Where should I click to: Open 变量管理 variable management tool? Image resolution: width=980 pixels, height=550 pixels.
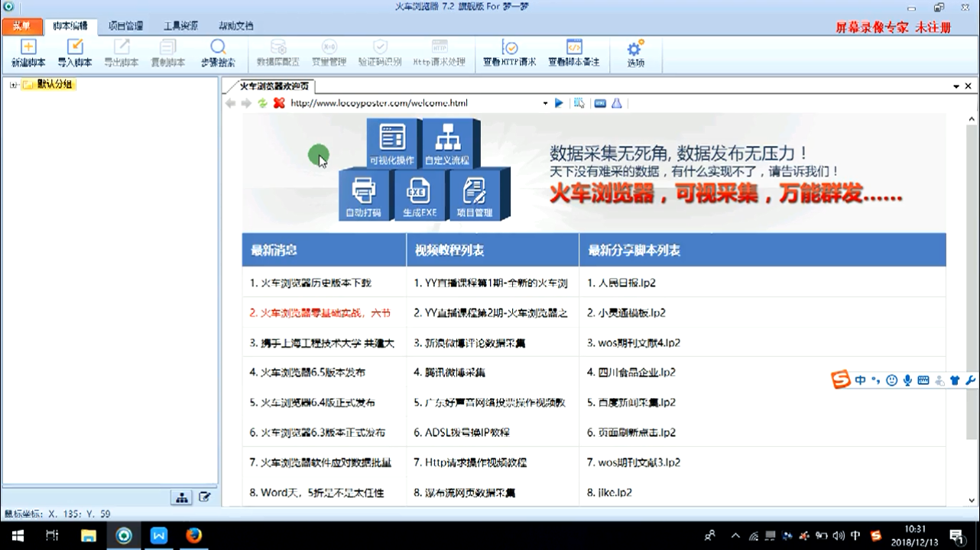click(x=329, y=53)
